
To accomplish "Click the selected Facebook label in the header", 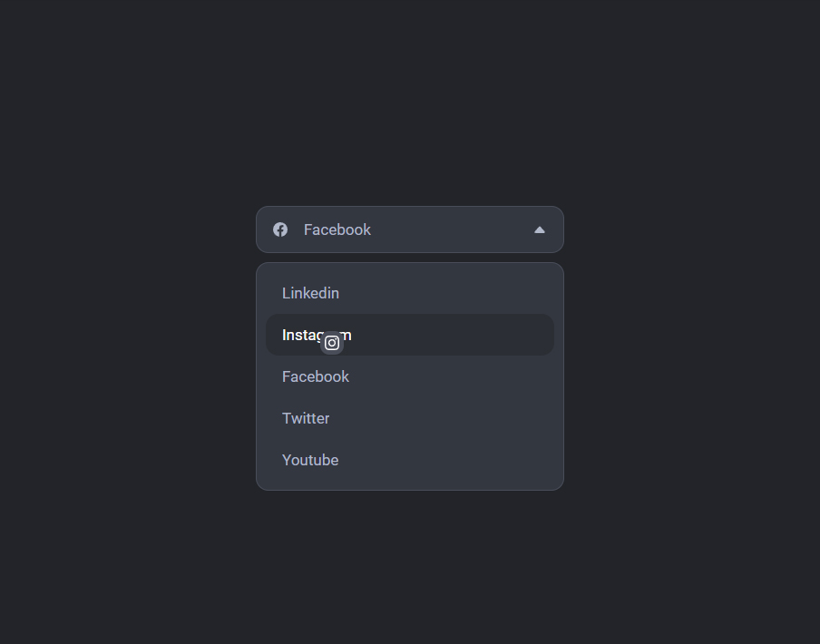I will click(337, 229).
